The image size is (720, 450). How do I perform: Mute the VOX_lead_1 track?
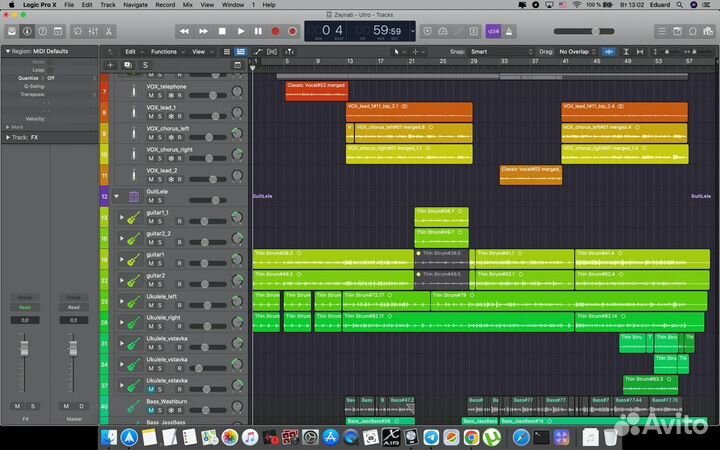[151, 117]
